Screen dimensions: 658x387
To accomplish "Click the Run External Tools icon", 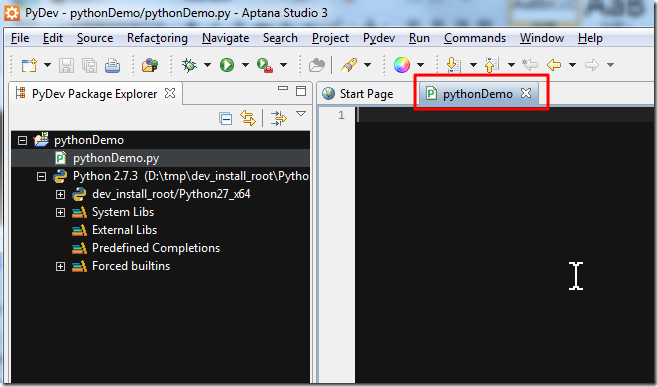I will tap(265, 65).
